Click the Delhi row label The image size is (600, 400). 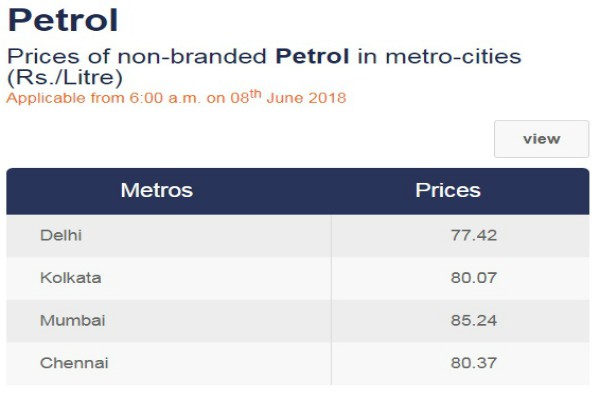tap(61, 235)
